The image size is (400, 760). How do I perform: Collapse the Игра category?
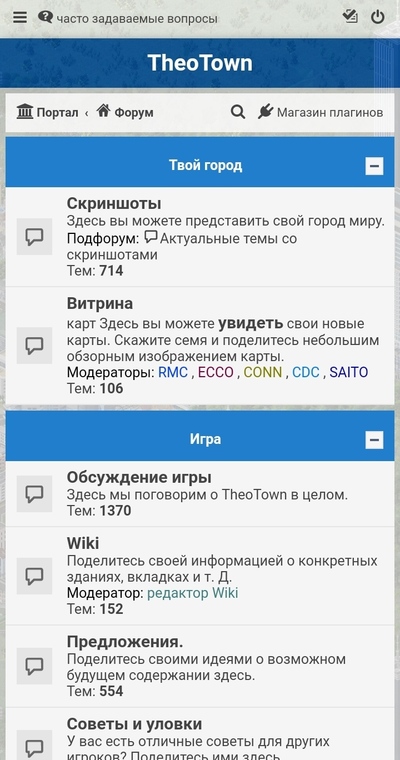tap(374, 440)
